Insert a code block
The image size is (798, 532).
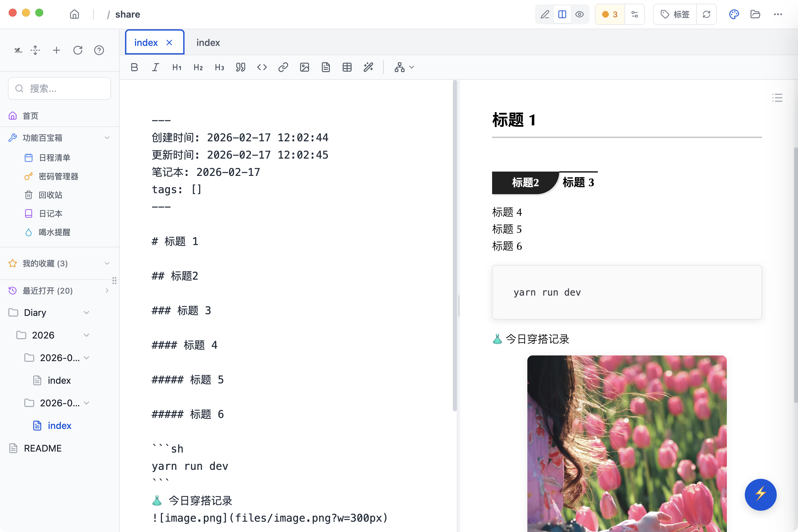[x=262, y=67]
